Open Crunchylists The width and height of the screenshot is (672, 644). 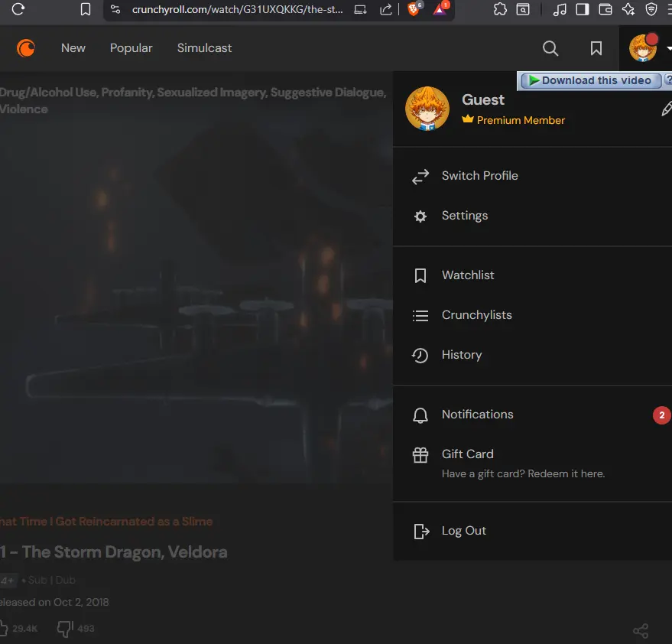tap(532, 315)
